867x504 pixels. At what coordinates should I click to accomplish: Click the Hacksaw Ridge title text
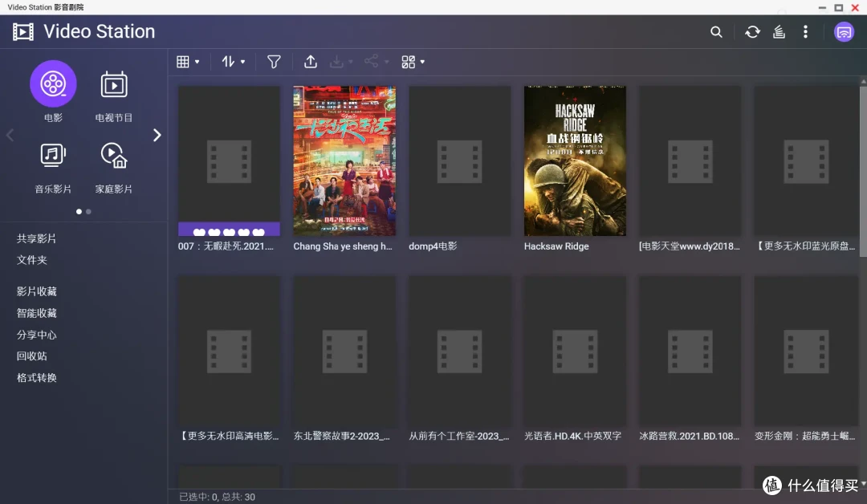pos(556,246)
